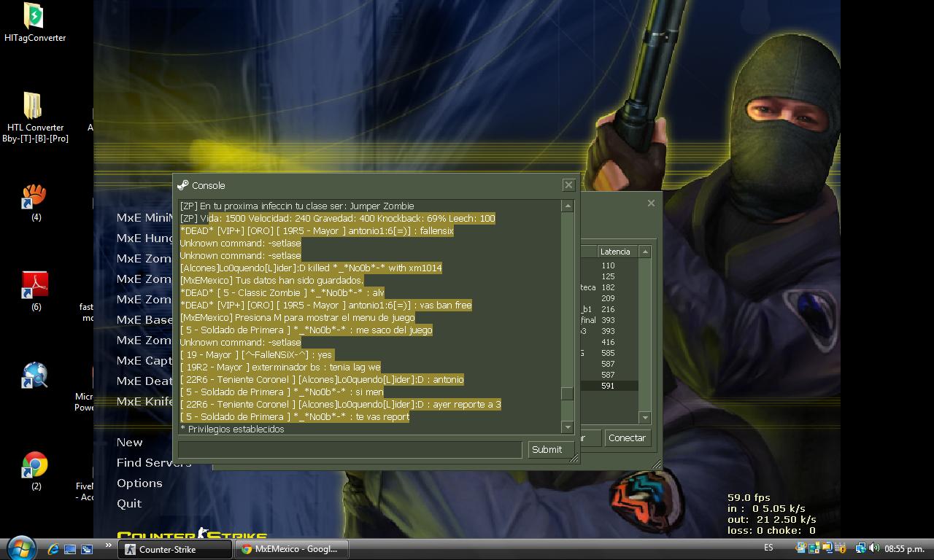Screen dimensions: 934x560
Task: Click console line ending 'Jumper Zombie'
Action: pyautogui.click(x=297, y=206)
